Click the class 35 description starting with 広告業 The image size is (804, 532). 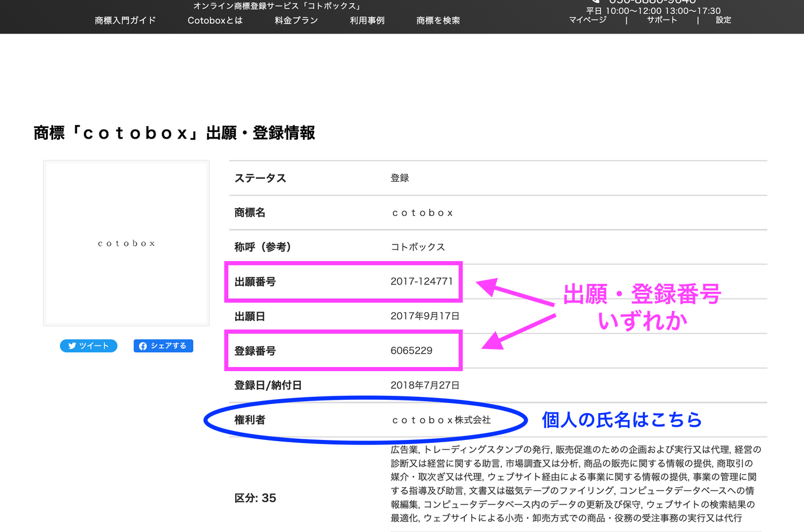point(575,484)
